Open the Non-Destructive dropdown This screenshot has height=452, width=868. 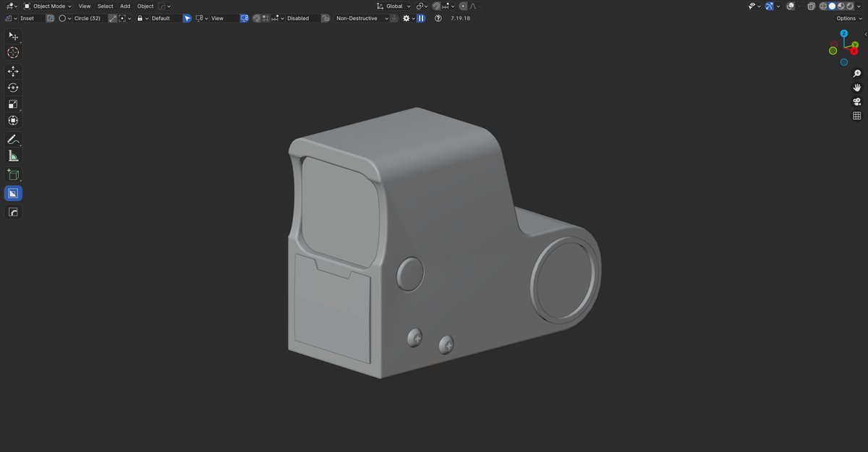pyautogui.click(x=361, y=18)
